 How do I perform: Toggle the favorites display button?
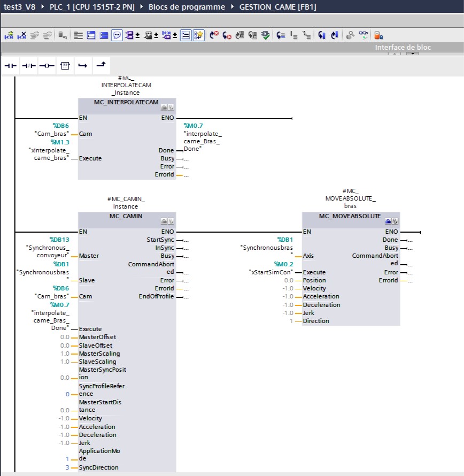pyautogui.click(x=199, y=36)
